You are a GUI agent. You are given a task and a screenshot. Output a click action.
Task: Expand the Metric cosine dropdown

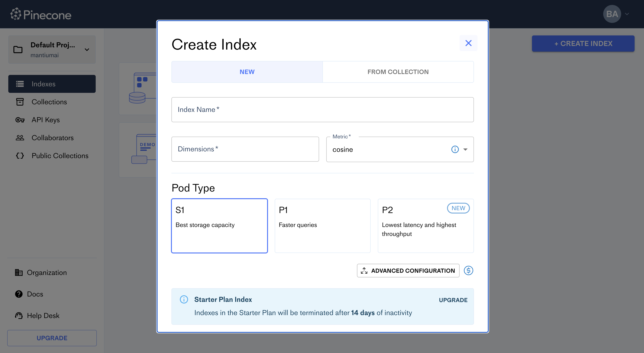pos(465,149)
